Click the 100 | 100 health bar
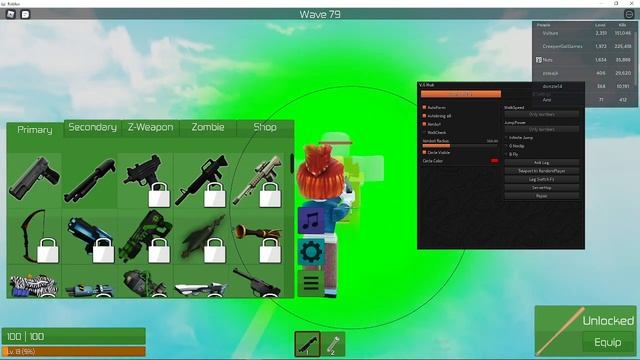Screen dimensions: 640x360 coord(74,336)
